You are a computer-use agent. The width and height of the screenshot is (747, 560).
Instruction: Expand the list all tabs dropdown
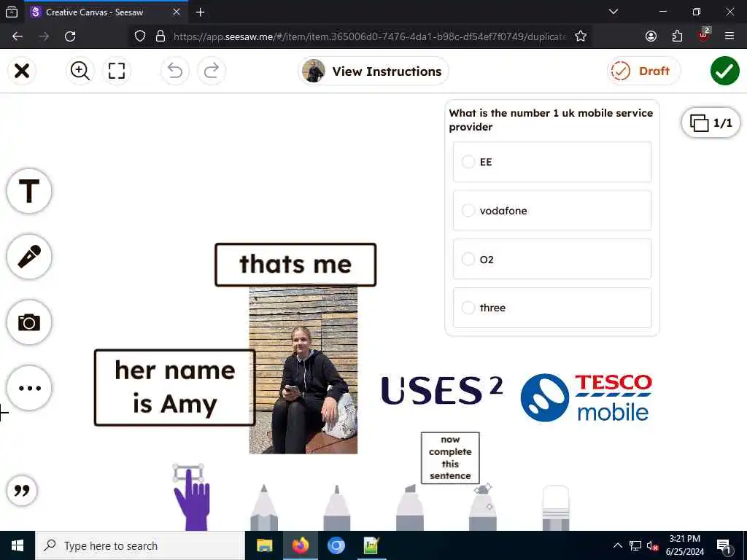pyautogui.click(x=613, y=12)
